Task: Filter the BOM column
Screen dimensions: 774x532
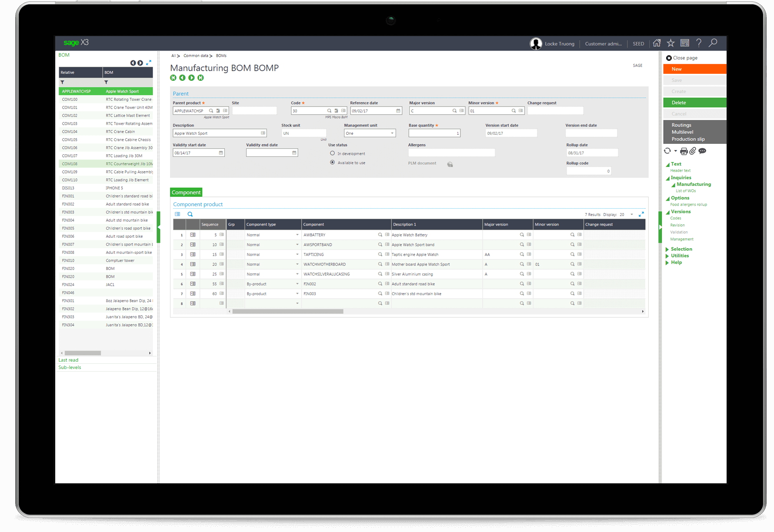Action: pyautogui.click(x=106, y=82)
